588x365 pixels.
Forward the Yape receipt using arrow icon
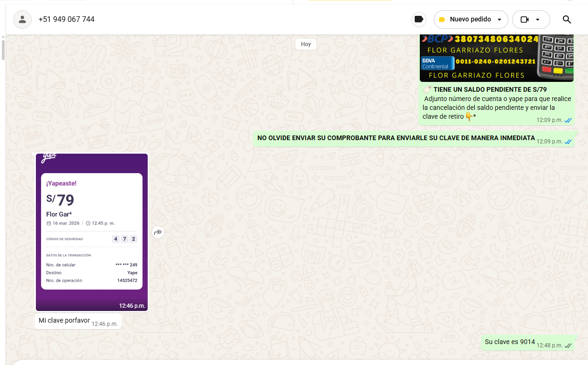click(158, 232)
